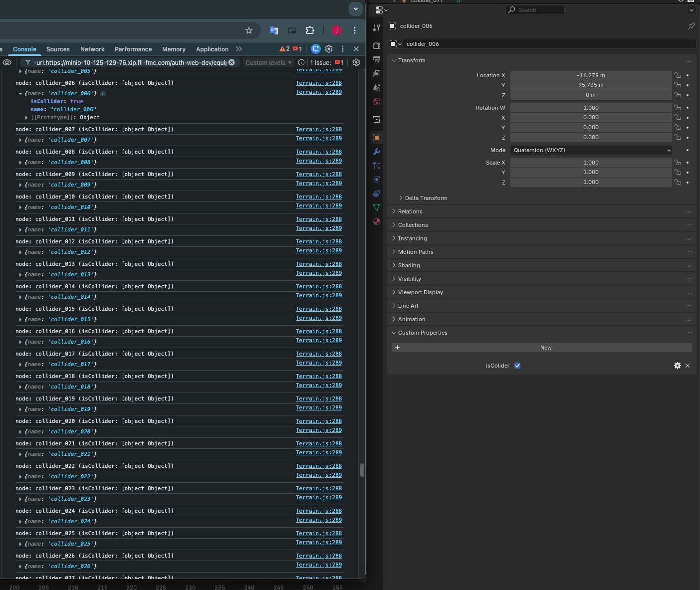The height and width of the screenshot is (590, 700).
Task: Open the Modifiers wrench properties tab
Action: (377, 152)
